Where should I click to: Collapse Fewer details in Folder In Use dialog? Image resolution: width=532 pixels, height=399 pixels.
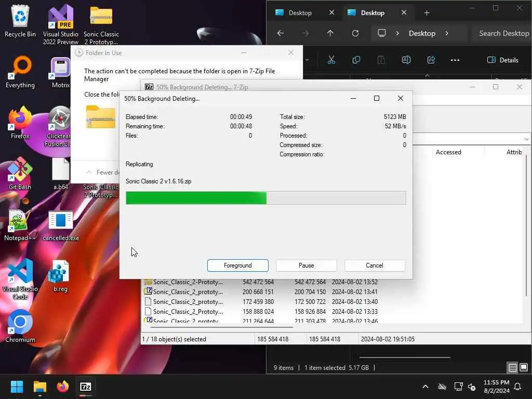[x=104, y=172]
